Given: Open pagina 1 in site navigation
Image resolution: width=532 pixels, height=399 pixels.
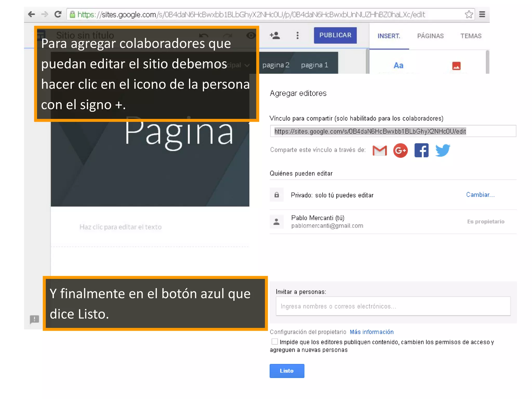Looking at the screenshot, I should point(315,65).
